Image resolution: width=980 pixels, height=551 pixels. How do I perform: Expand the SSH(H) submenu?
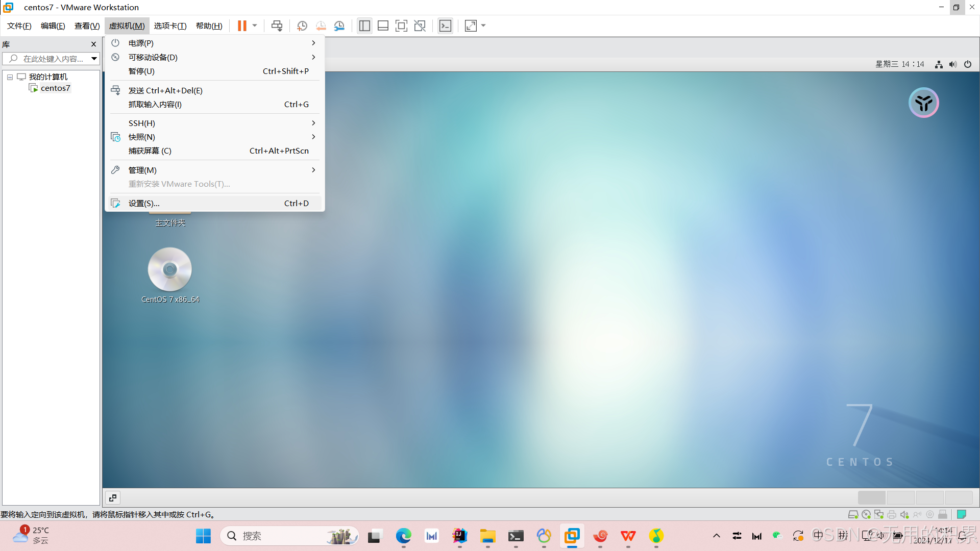pos(215,123)
